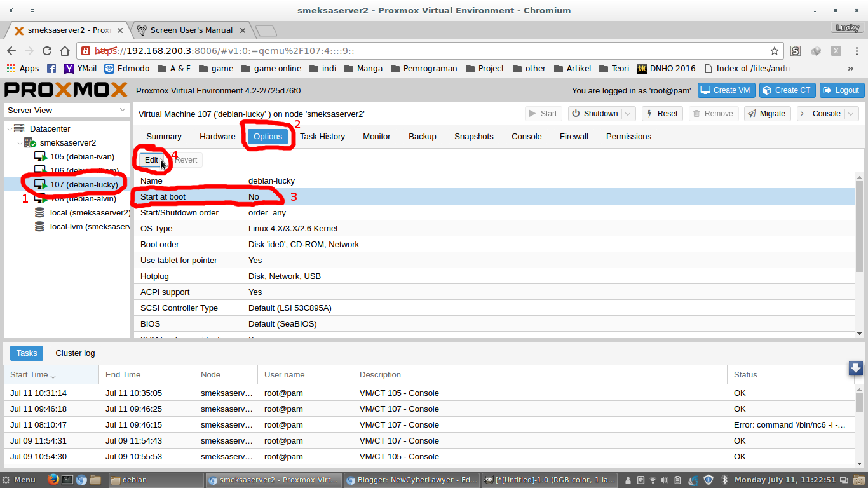This screenshot has width=868, height=488.
Task: Click the S extension icon in toolbar
Action: pyautogui.click(x=796, y=51)
